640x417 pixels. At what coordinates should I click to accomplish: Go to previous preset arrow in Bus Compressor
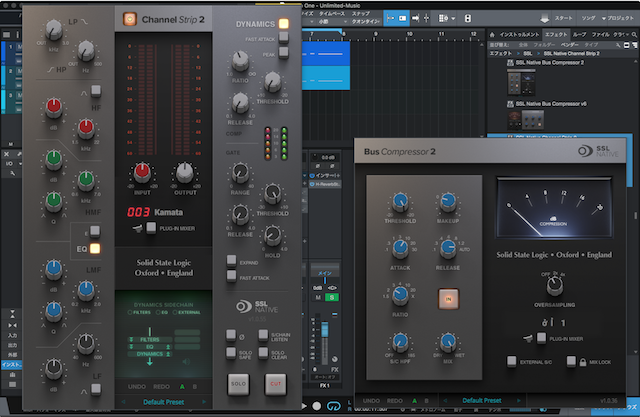(445, 401)
